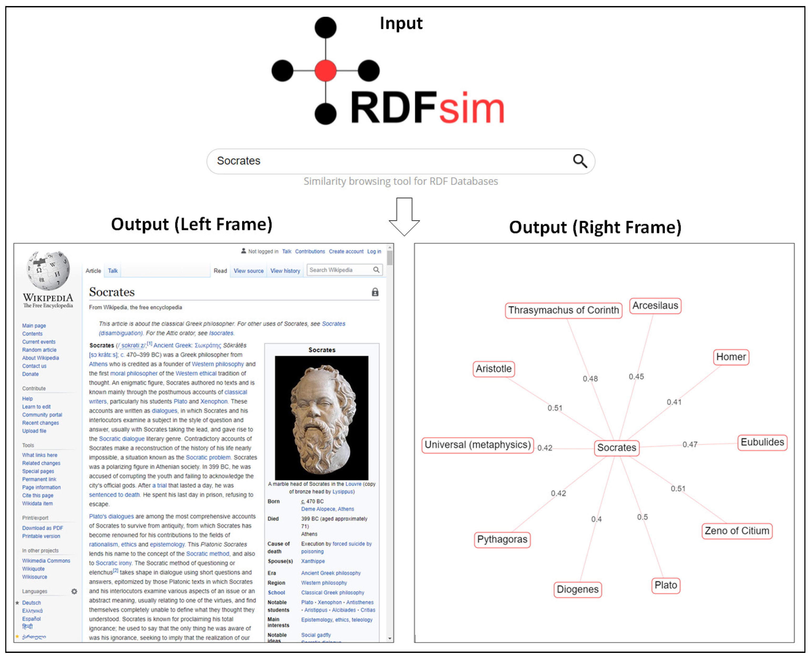Open the Download as PDF link
Screen dimensions: 812x660
click(x=43, y=528)
